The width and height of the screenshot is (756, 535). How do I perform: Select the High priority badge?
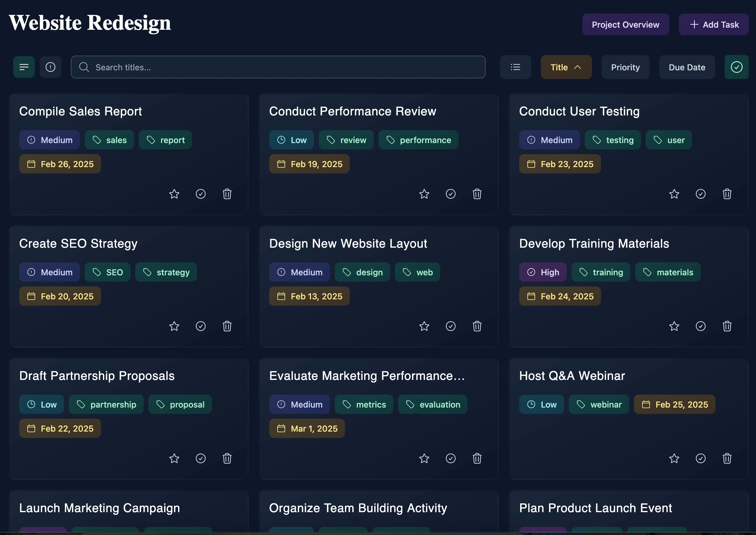543,272
